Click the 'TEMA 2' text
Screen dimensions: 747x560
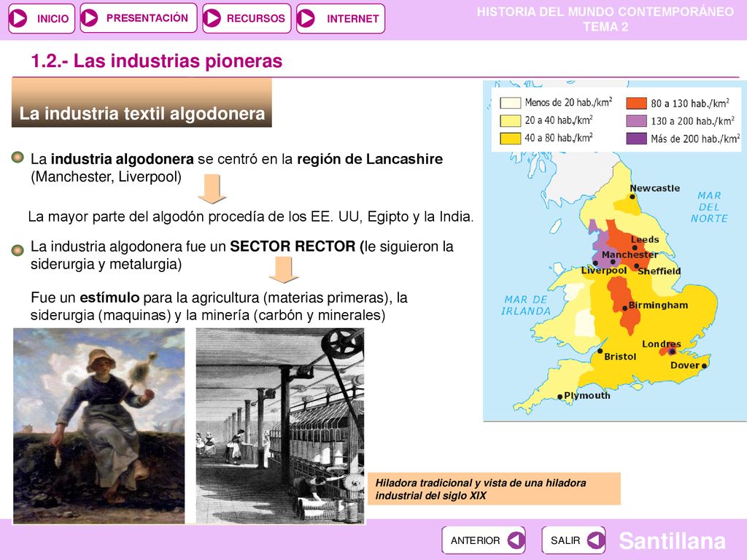point(605,27)
